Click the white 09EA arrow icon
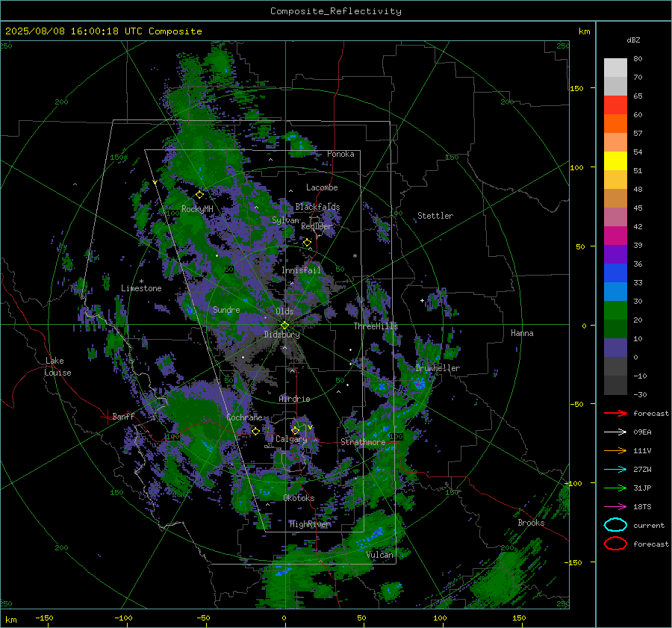Image resolution: width=672 pixels, height=628 pixels. (x=615, y=432)
